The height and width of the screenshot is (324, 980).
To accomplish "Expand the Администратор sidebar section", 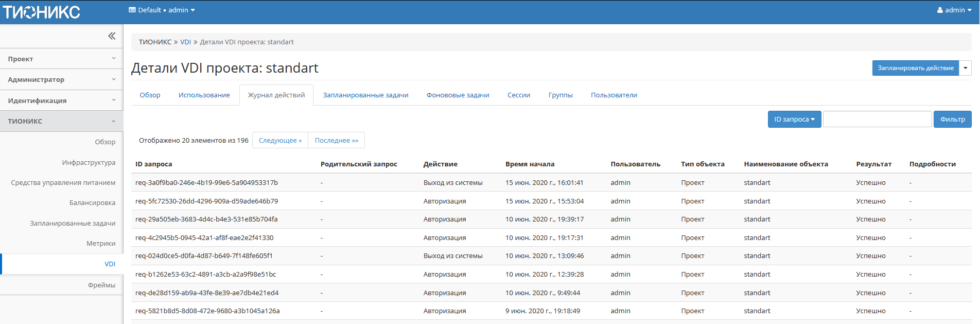I will pos(61,80).
